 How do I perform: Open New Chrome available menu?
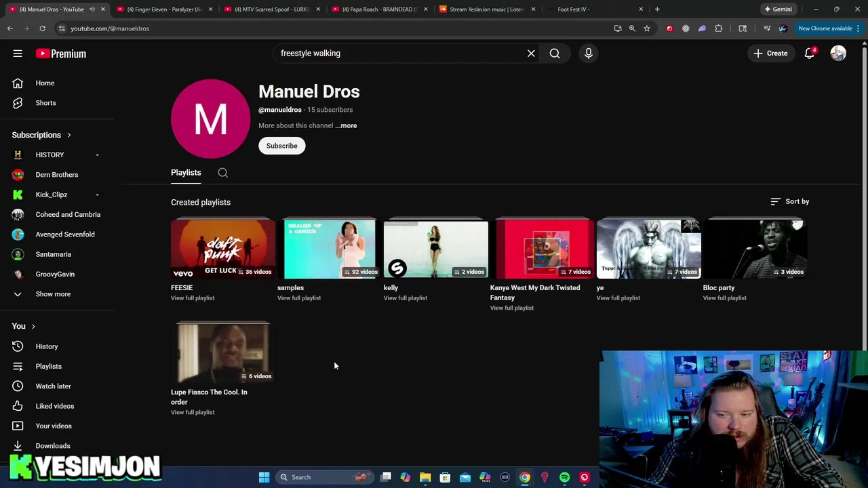829,28
